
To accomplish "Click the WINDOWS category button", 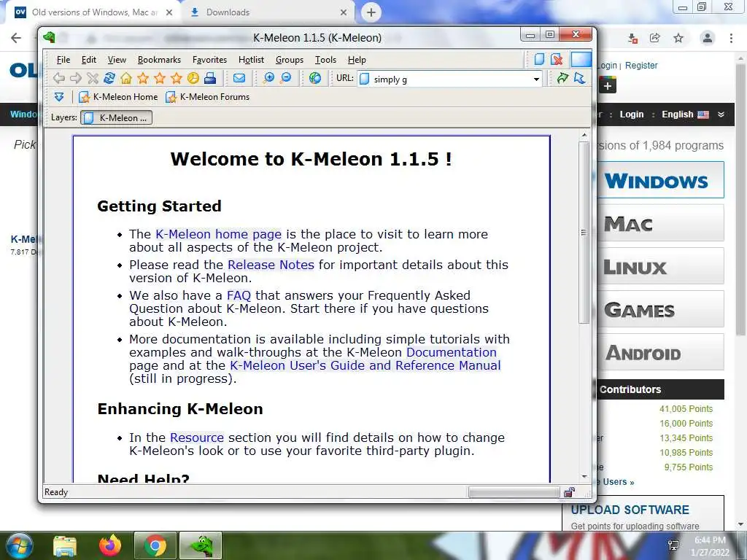I will (660, 180).
